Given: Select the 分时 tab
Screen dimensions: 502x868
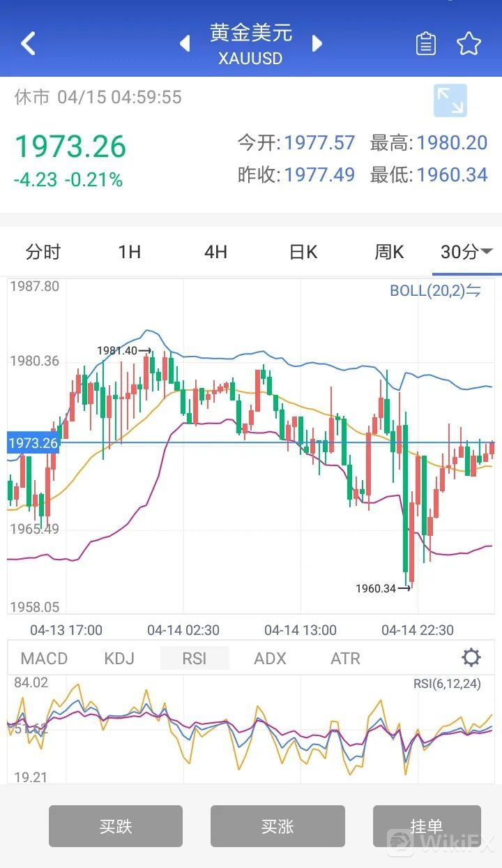Looking at the screenshot, I should click(x=43, y=252).
